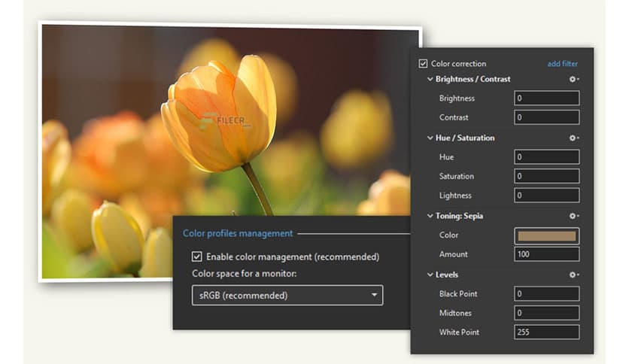This screenshot has width=629, height=364.
Task: Click the Sepia Amount field showing 100
Action: (x=547, y=254)
